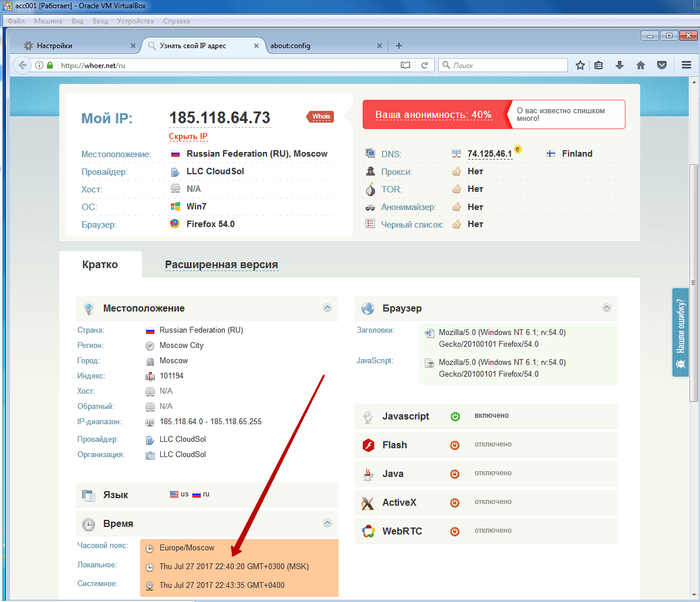The image size is (700, 602).
Task: Open the Нашли ошибку? side tab
Action: point(681,333)
